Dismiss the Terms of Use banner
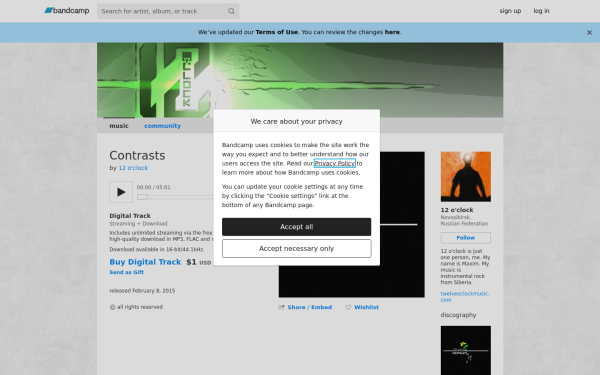 point(589,33)
